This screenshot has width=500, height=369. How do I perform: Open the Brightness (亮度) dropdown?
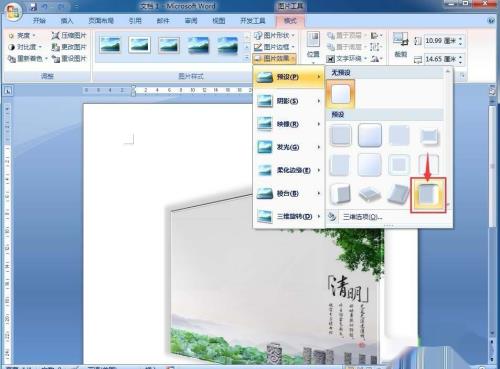click(x=22, y=35)
